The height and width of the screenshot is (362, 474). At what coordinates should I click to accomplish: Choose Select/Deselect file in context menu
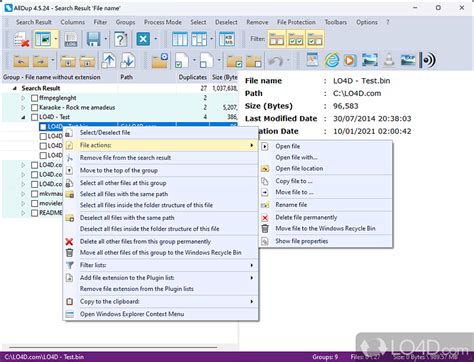(161, 133)
